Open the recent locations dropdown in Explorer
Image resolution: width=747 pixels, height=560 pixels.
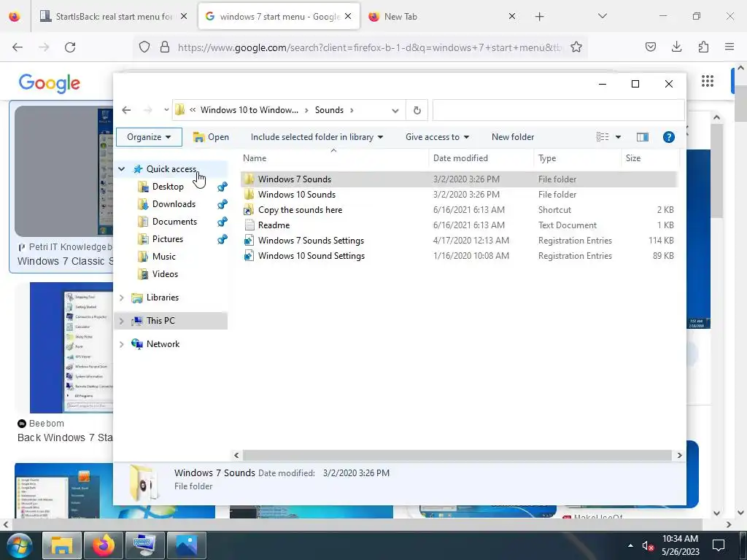coord(166,110)
